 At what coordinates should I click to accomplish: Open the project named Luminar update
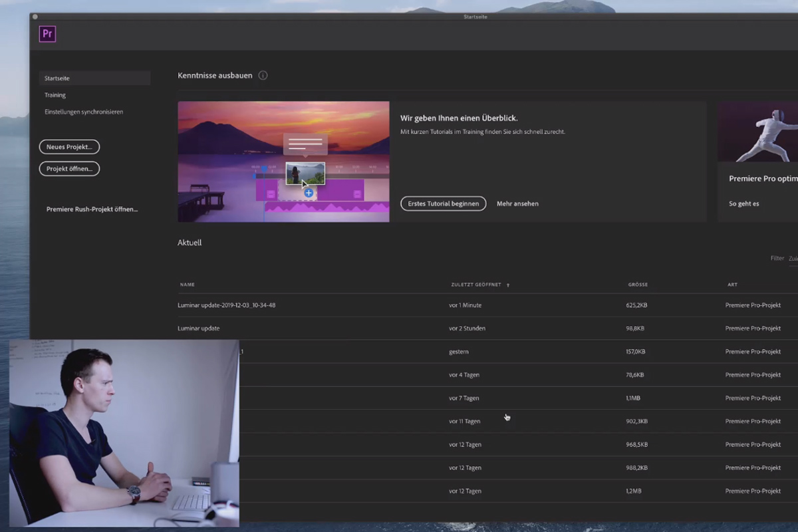tap(199, 329)
